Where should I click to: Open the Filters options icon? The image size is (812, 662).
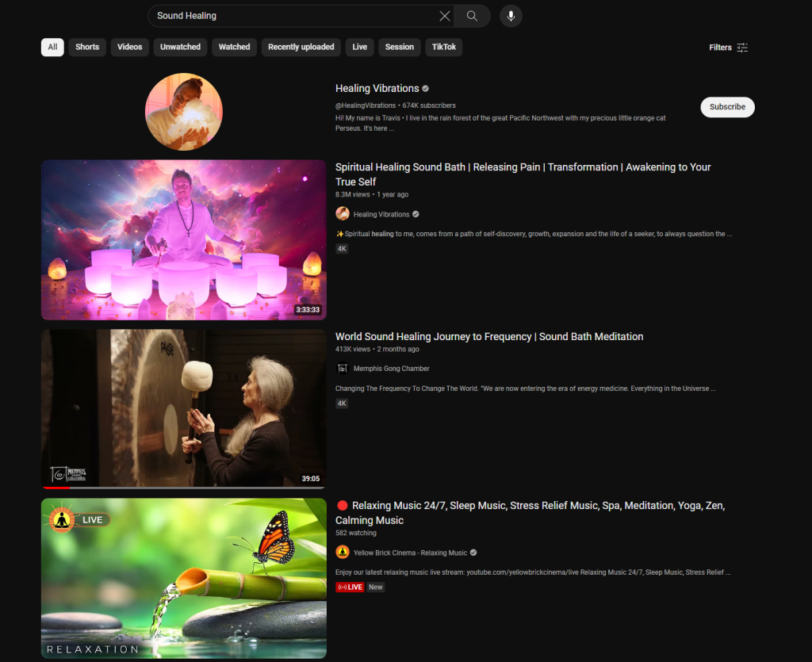[742, 48]
